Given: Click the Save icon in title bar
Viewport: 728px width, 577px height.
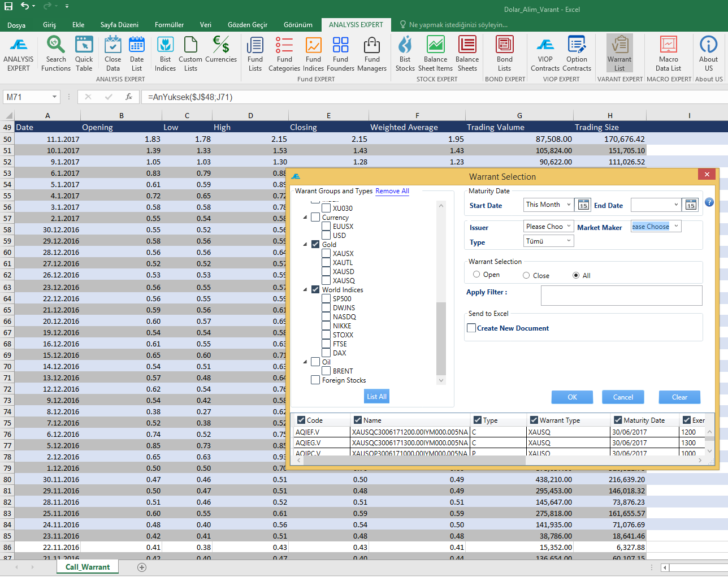Looking at the screenshot, I should coord(8,6).
